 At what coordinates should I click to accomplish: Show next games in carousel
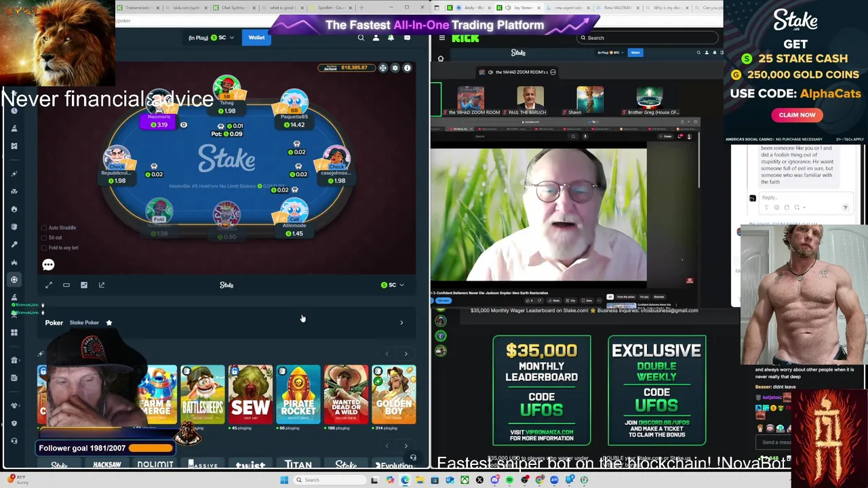coord(406,354)
